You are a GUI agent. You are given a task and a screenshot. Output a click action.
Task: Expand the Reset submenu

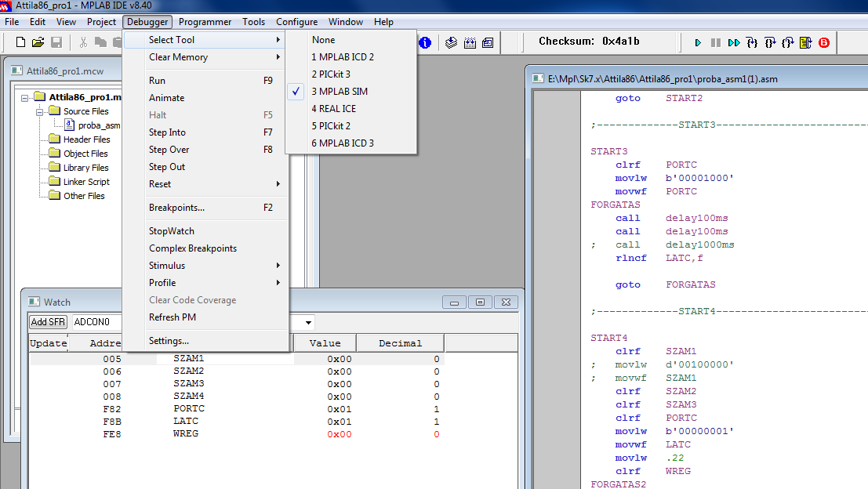coord(205,183)
